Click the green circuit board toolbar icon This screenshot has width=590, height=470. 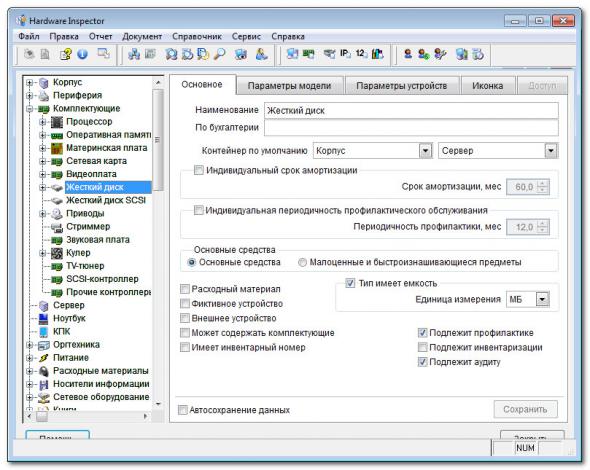coord(309,55)
